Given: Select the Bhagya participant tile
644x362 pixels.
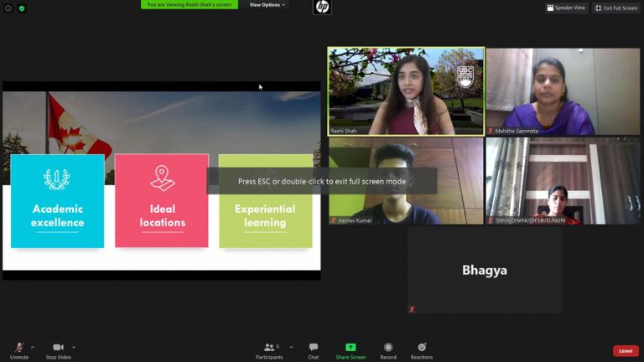Looking at the screenshot, I should pyautogui.click(x=485, y=271).
